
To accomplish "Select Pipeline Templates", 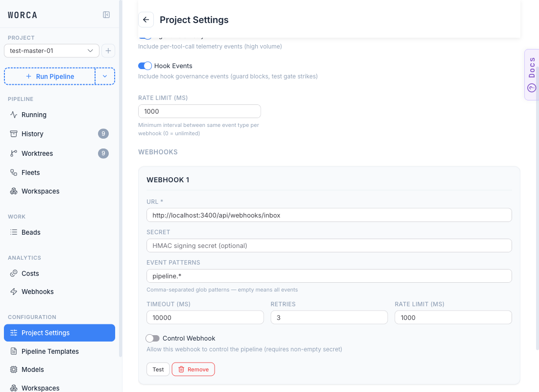I will (x=59, y=351).
